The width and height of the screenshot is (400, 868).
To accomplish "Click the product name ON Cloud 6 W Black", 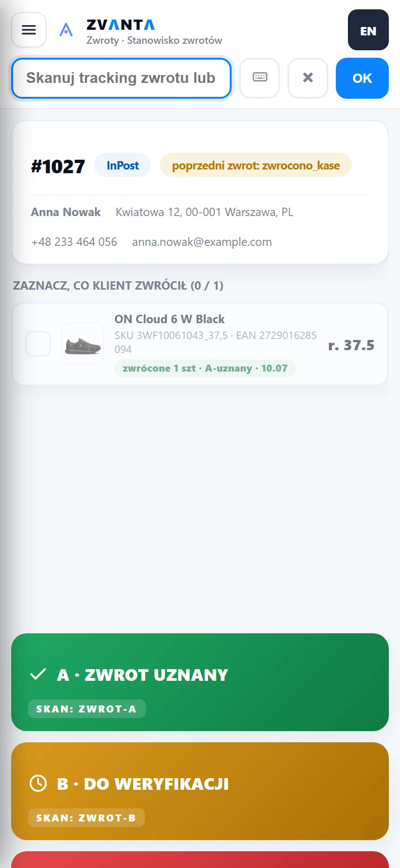I will (x=170, y=319).
